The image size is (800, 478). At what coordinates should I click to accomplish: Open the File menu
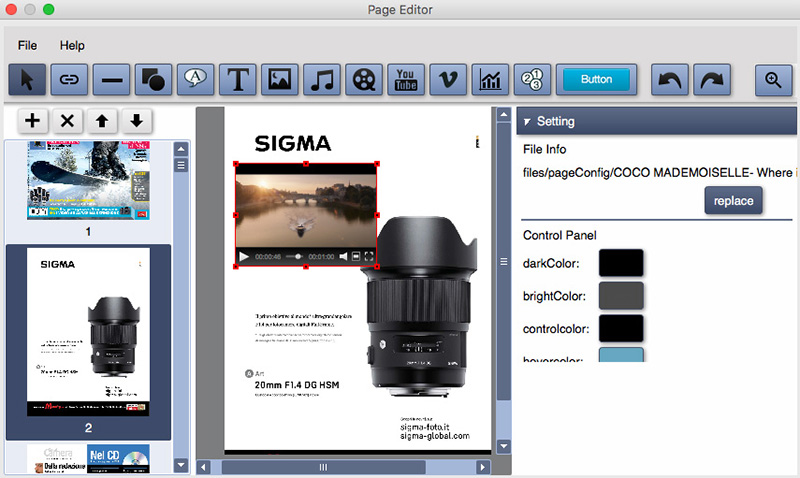click(x=27, y=45)
